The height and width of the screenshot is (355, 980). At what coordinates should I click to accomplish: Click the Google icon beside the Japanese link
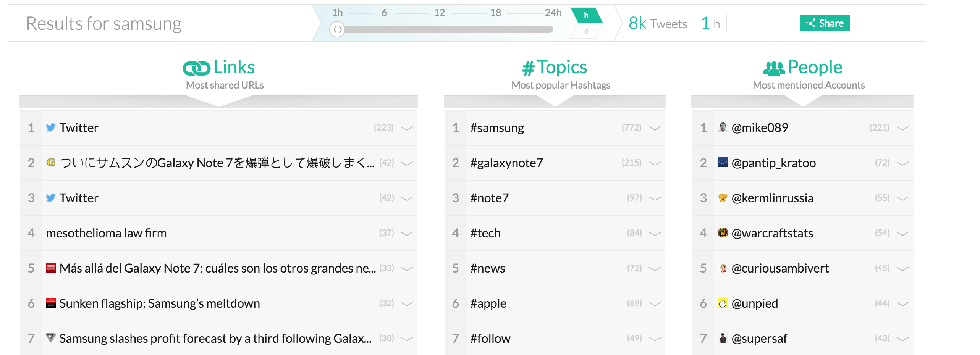pyautogui.click(x=50, y=163)
